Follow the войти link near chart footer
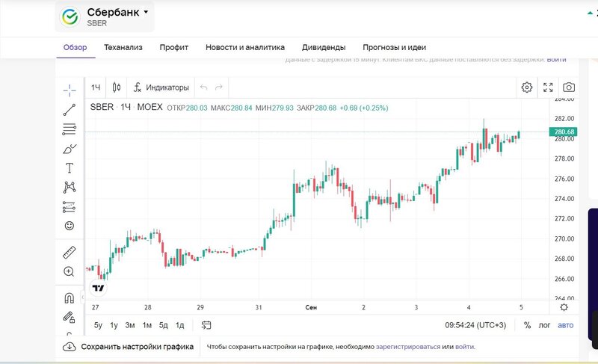The width and height of the screenshot is (598, 364). [464, 347]
